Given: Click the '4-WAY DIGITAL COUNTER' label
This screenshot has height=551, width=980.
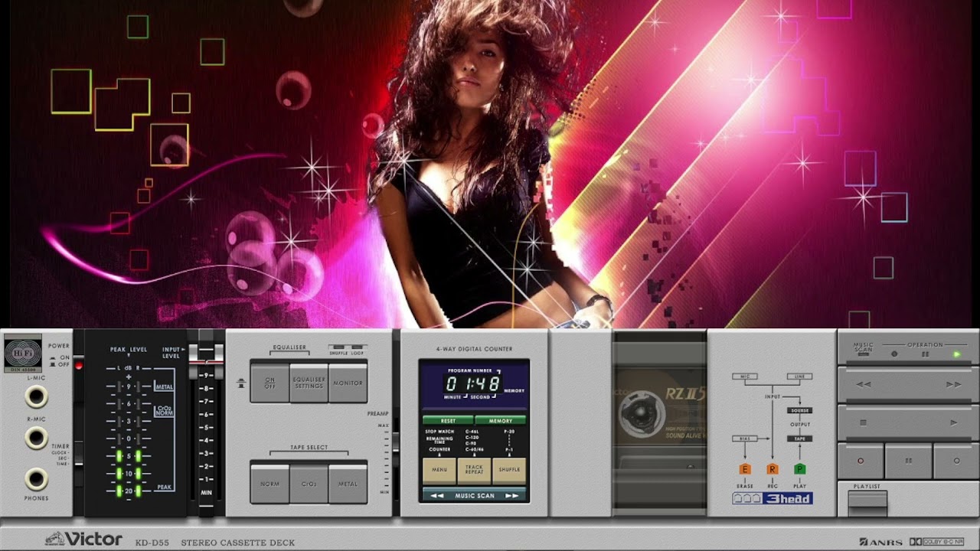Looking at the screenshot, I should point(474,349).
